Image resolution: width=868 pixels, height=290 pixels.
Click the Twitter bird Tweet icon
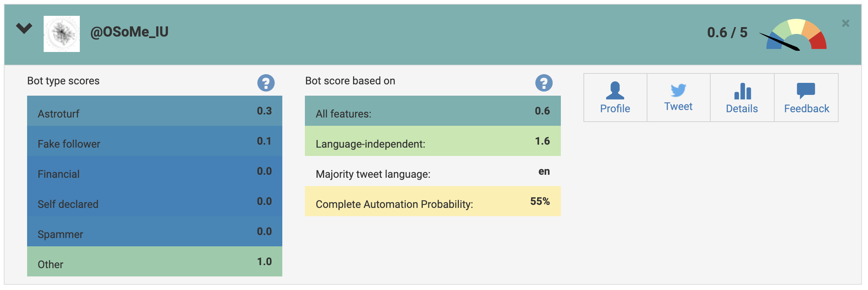pos(678,90)
